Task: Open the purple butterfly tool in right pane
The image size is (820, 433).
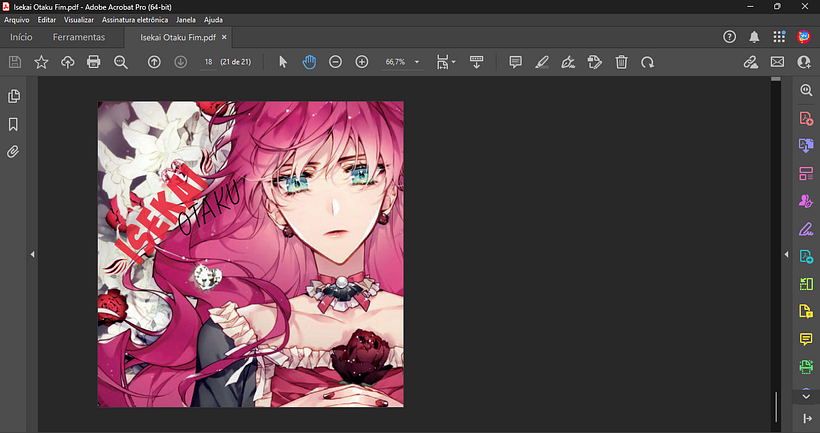Action: [x=806, y=201]
